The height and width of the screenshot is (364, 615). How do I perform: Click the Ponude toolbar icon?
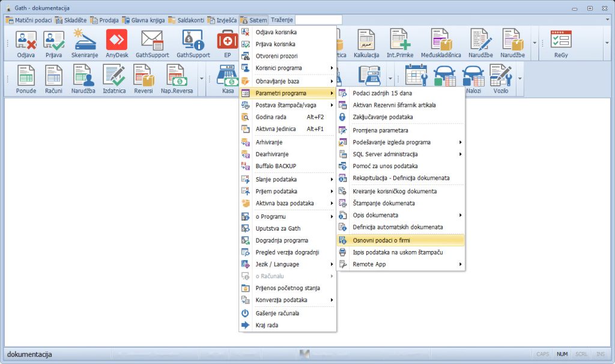26,79
